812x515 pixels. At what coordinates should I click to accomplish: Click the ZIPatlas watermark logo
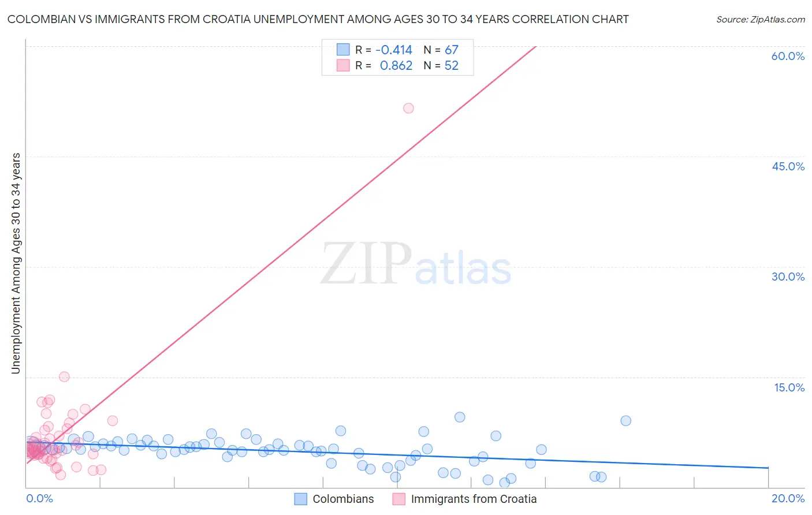pyautogui.click(x=416, y=264)
